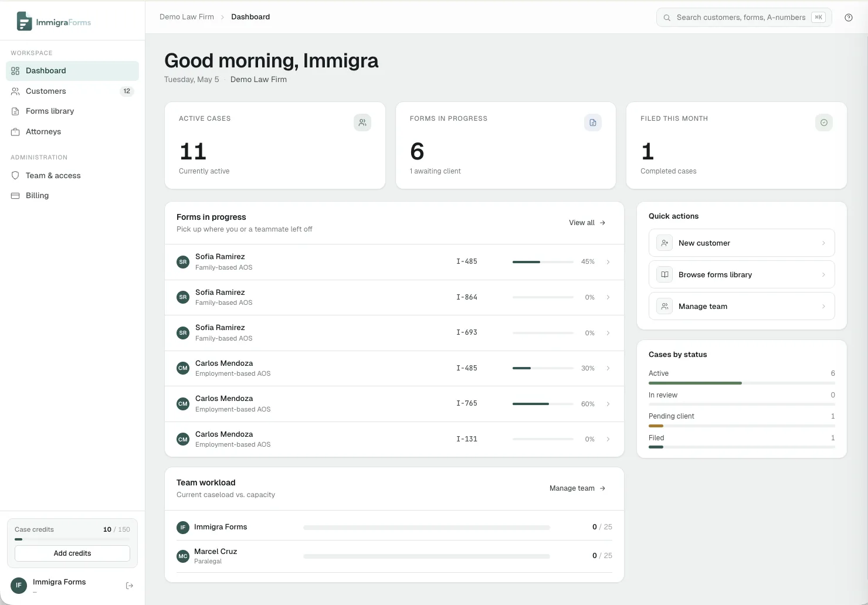Open Team & access settings
The height and width of the screenshot is (605, 868).
tap(72, 175)
